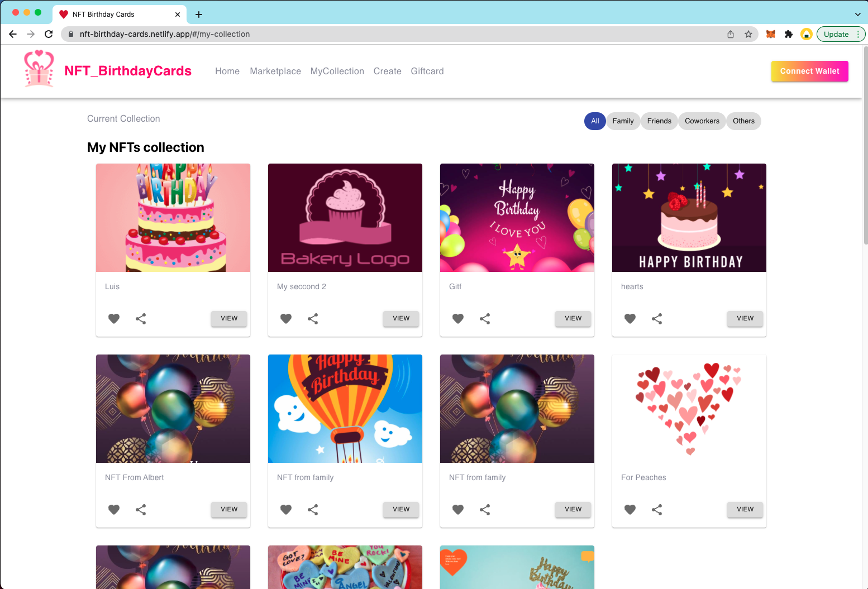Viewport: 868px width, 589px height.
Task: Like the For Peaches card
Action: [630, 510]
